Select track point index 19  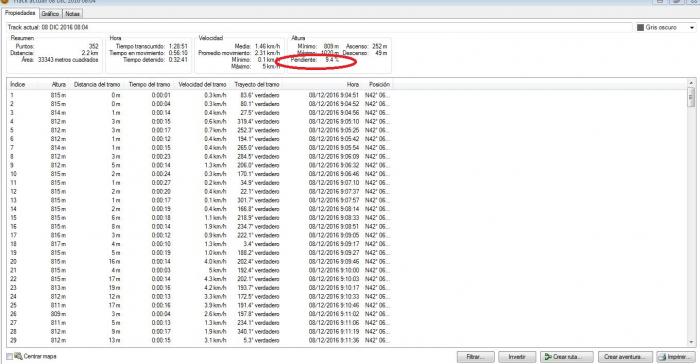[13, 253]
